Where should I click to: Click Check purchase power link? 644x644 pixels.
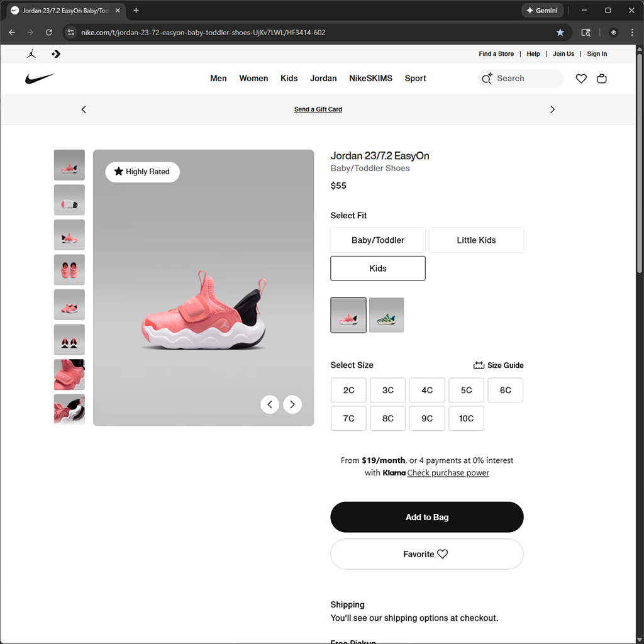448,473
